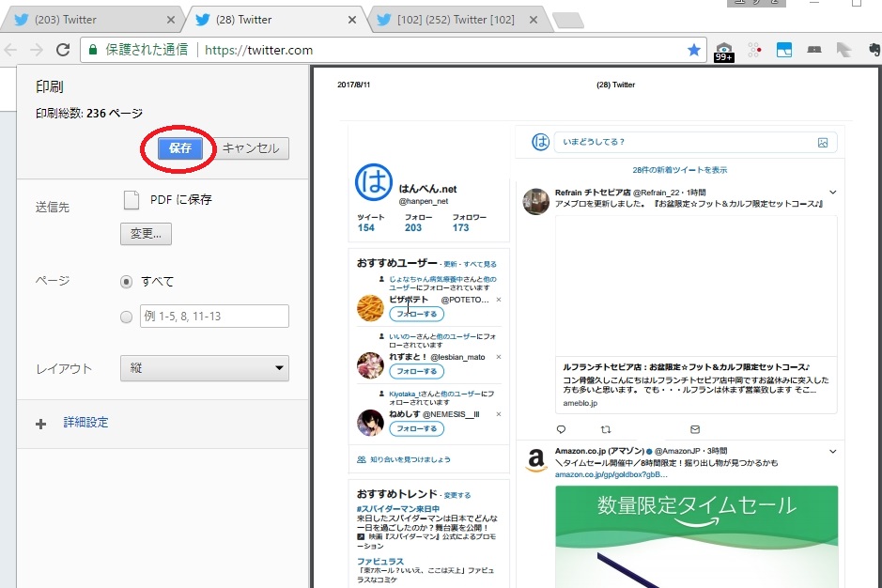The image size is (882, 588).
Task: Click the image attach icon in compose box
Action: pyautogui.click(x=823, y=143)
